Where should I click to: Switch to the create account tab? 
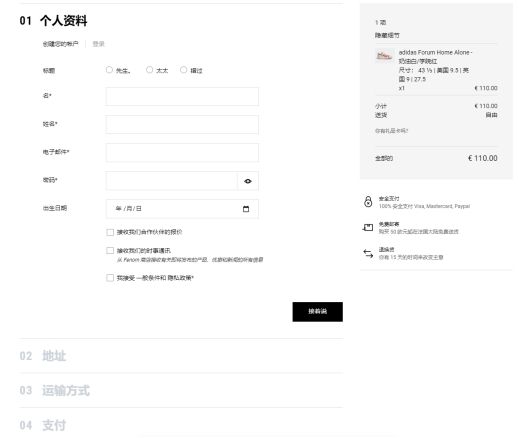pyautogui.click(x=60, y=44)
